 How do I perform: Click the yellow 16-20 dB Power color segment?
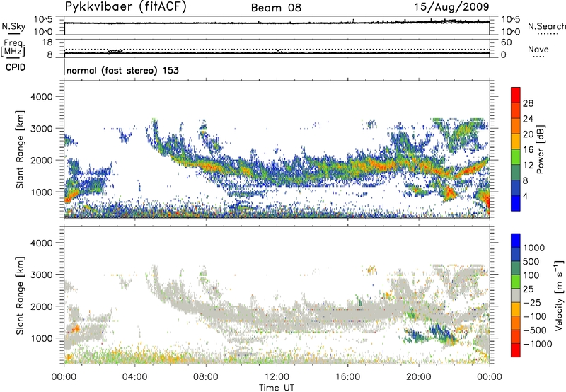tap(516, 141)
